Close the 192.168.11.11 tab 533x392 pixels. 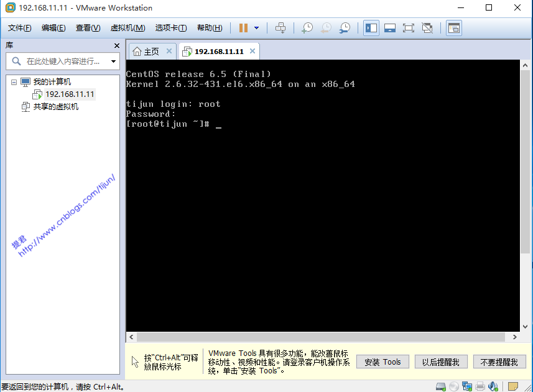pyautogui.click(x=253, y=51)
